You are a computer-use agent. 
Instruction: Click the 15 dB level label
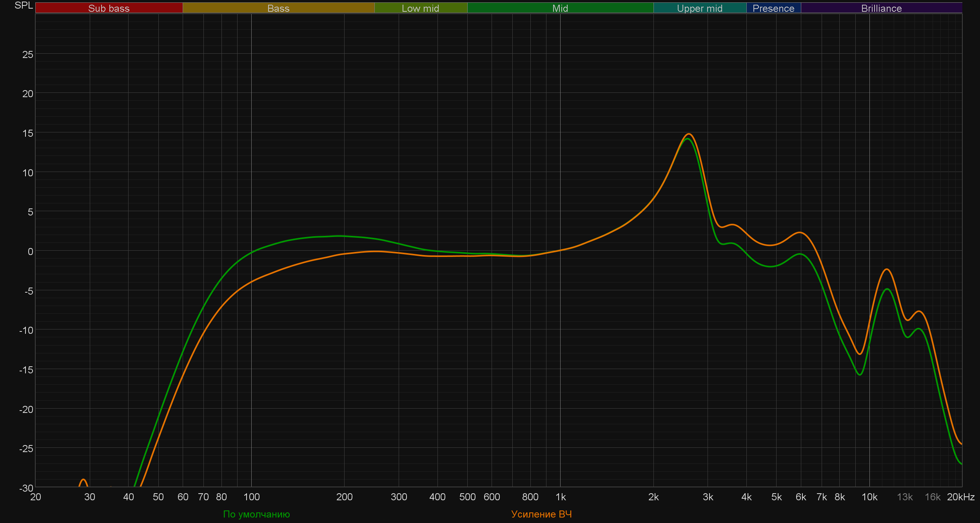pos(28,133)
